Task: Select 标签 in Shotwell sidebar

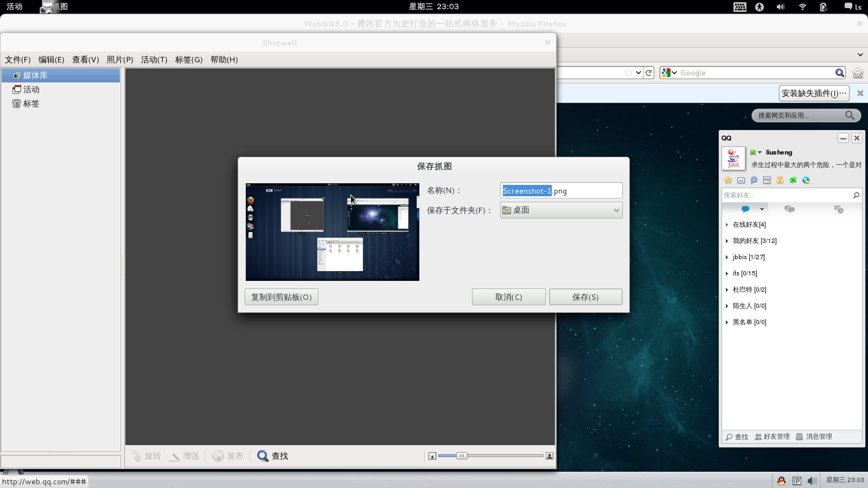Action: [x=61, y=104]
